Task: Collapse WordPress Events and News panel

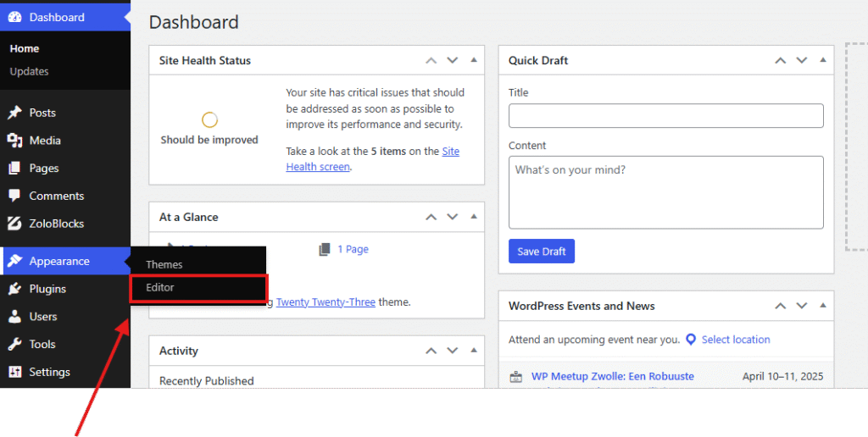Action: [823, 306]
